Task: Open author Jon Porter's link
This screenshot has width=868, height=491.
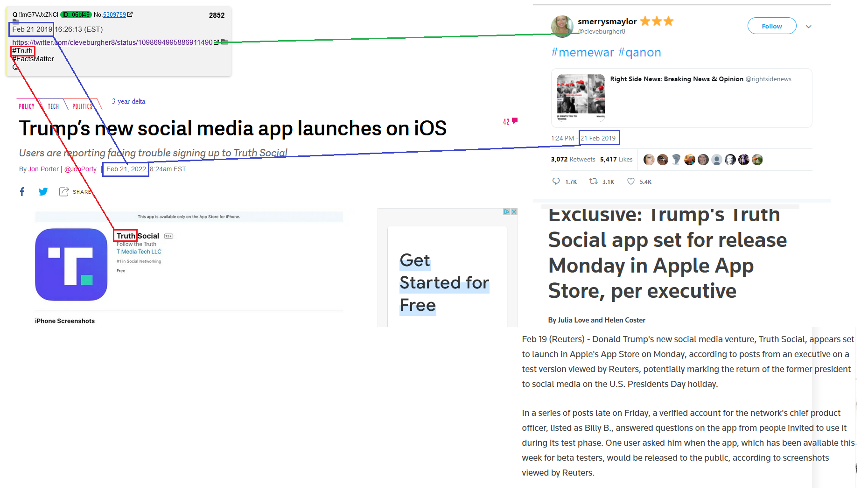Action: tap(43, 169)
